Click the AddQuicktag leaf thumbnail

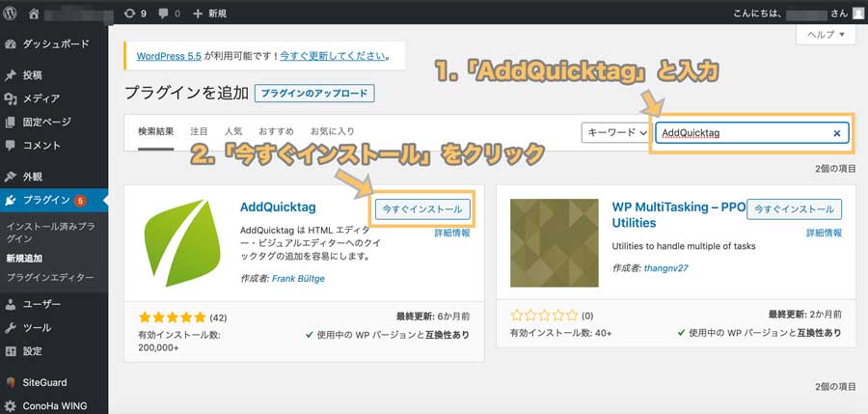[x=182, y=243]
